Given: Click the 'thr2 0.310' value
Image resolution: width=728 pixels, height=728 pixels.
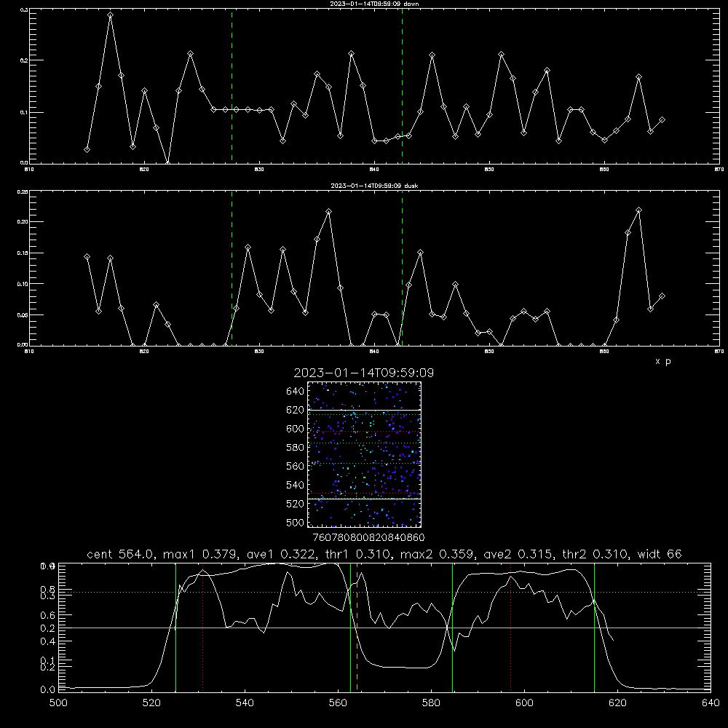Looking at the screenshot, I should (595, 554).
